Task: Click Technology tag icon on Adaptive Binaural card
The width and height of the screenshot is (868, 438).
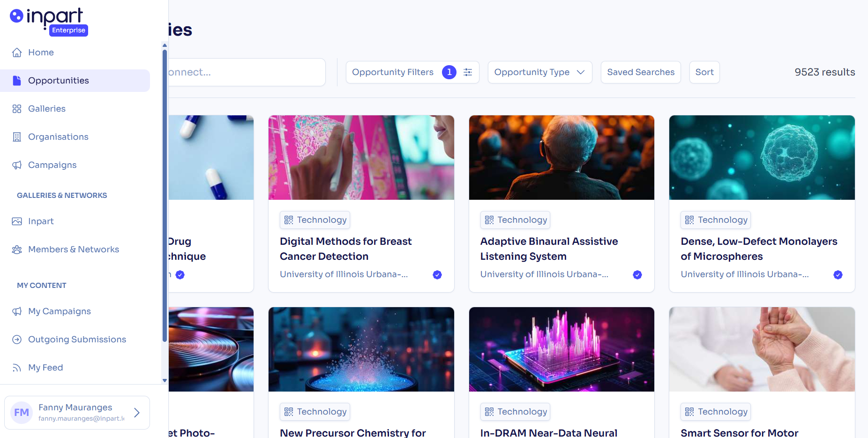Action: pos(489,220)
